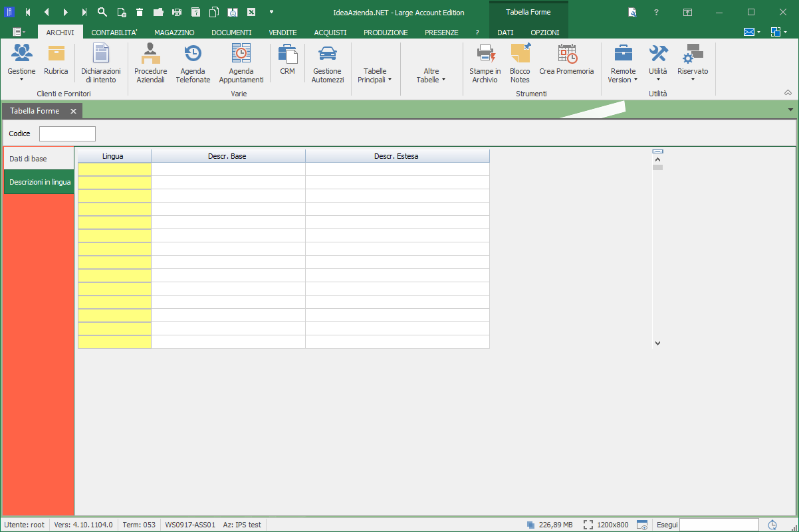Select the Dati di base side tab
The height and width of the screenshot is (532, 799).
click(39, 159)
